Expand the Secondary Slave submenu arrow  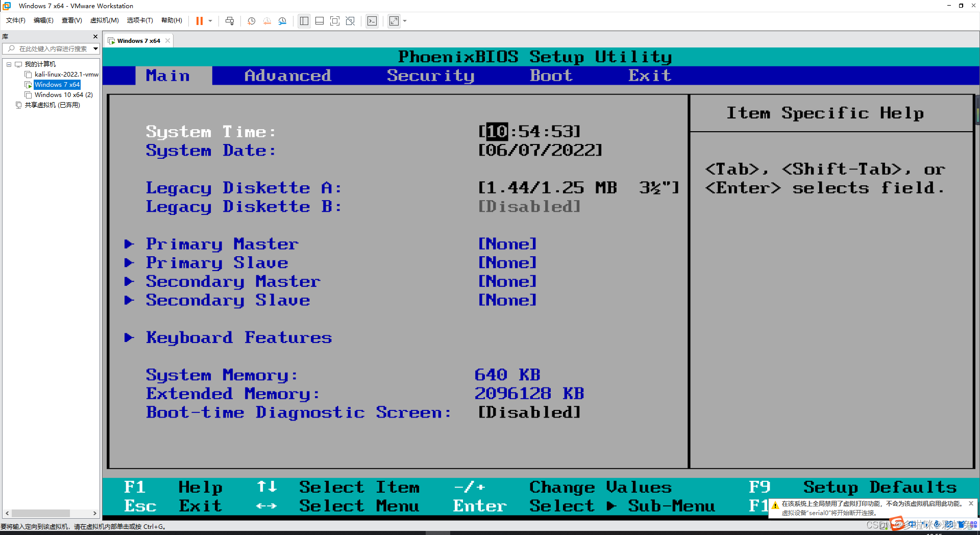[129, 300]
